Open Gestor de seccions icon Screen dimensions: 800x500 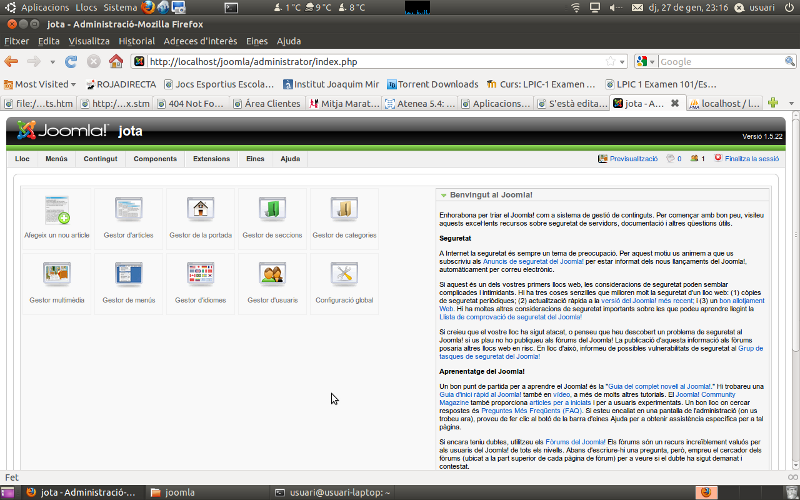click(273, 218)
